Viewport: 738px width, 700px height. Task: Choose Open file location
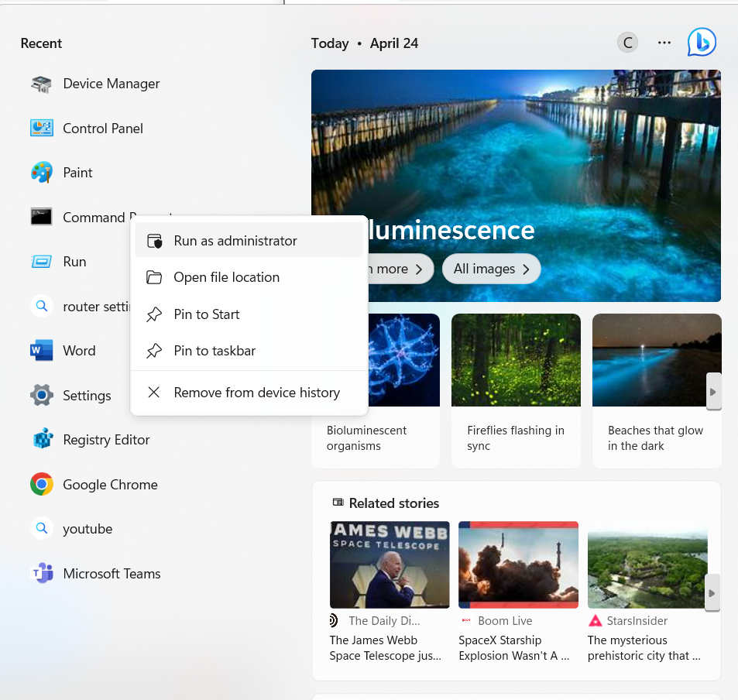[x=226, y=277]
